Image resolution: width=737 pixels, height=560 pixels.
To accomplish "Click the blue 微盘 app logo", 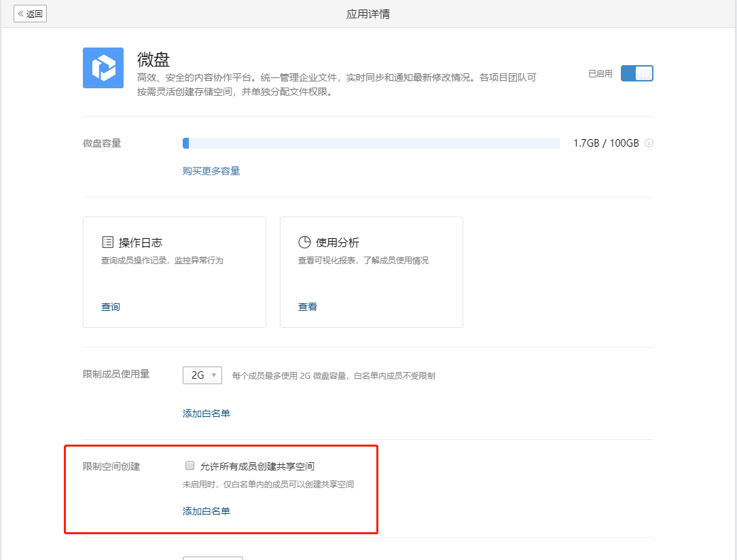I will tap(103, 68).
